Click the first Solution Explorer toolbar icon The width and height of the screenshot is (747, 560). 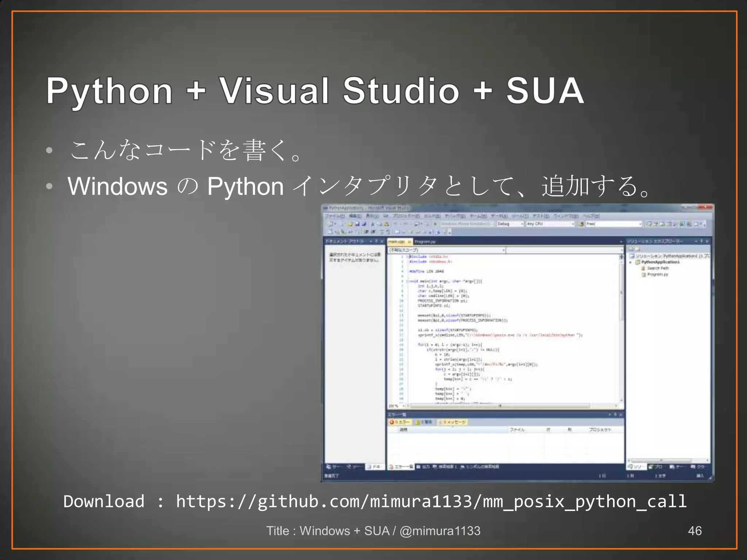click(631, 248)
